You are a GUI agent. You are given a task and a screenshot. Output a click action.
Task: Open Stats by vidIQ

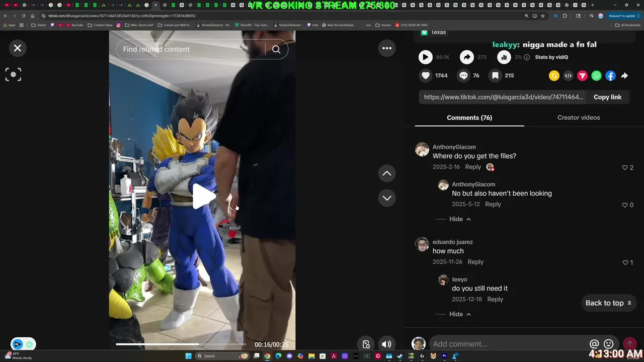click(x=551, y=57)
